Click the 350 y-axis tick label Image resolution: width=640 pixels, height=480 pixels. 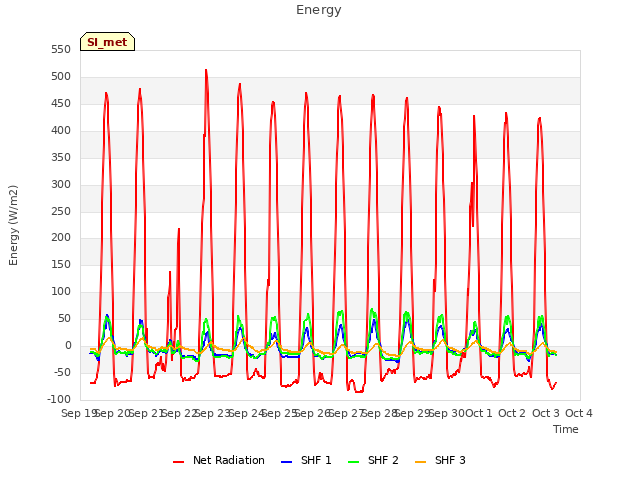point(61,158)
